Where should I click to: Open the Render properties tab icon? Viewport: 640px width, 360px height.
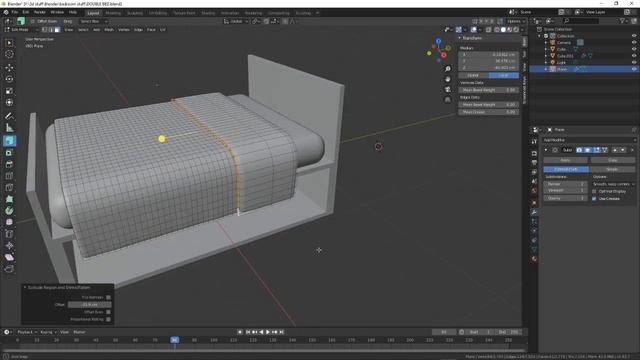tap(534, 153)
